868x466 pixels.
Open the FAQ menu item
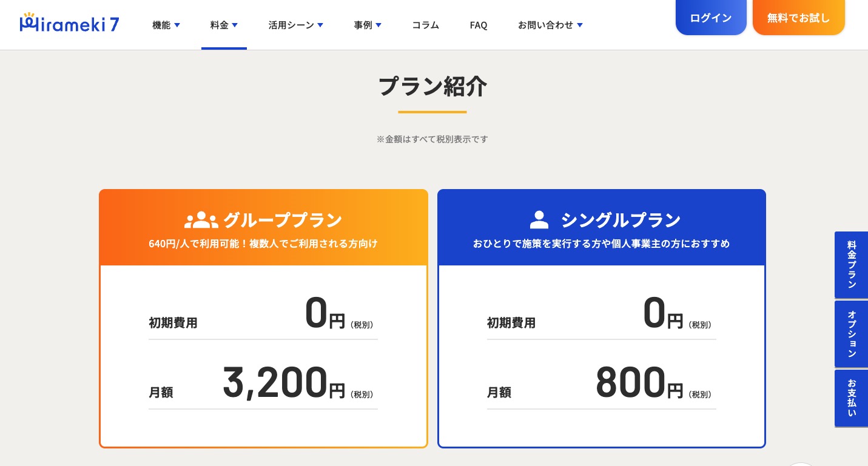(x=479, y=25)
